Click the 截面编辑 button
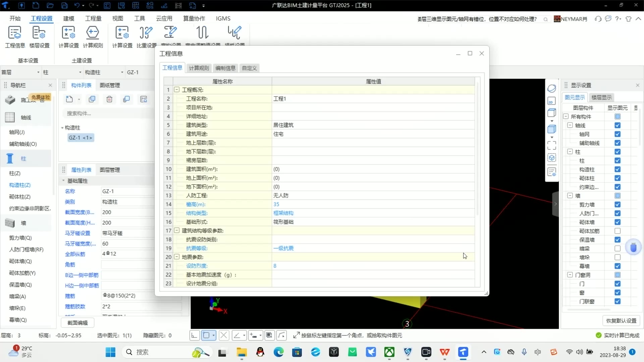 tap(77, 323)
